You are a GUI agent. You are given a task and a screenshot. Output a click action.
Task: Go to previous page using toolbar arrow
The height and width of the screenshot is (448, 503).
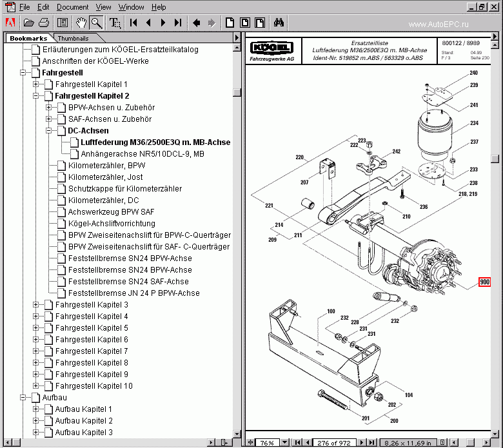point(148,23)
